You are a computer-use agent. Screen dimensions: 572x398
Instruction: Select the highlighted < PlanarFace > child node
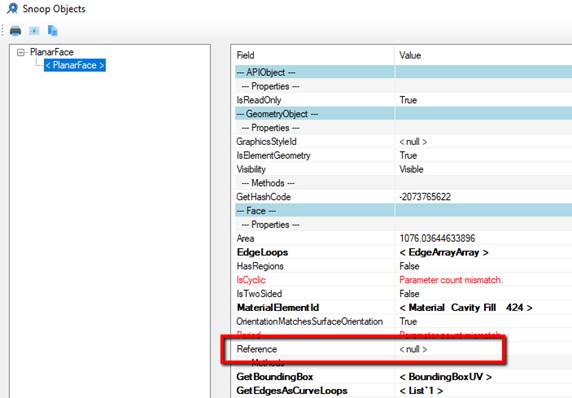coord(75,65)
